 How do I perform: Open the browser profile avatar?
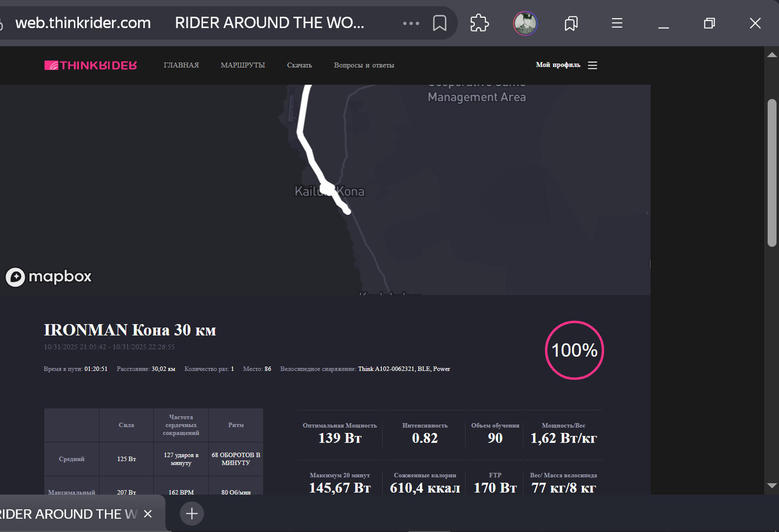click(525, 23)
